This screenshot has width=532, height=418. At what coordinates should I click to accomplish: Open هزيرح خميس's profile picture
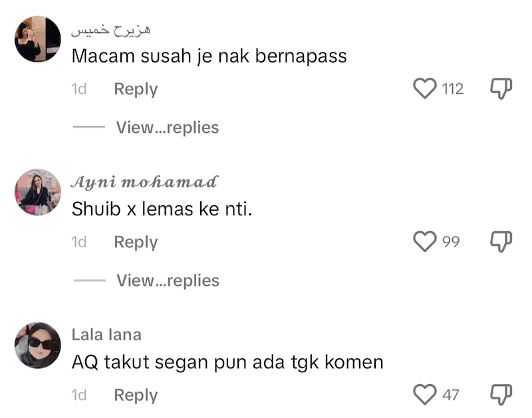coord(37,37)
